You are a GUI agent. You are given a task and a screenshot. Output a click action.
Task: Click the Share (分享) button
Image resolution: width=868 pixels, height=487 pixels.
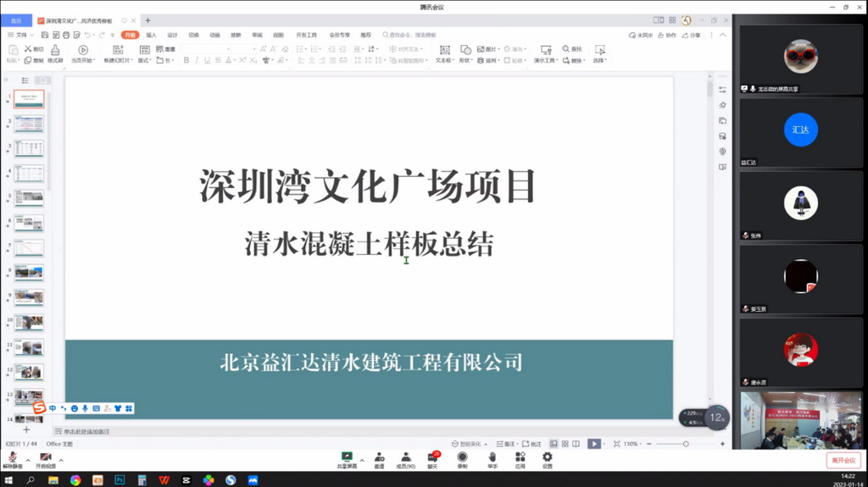[x=692, y=35]
